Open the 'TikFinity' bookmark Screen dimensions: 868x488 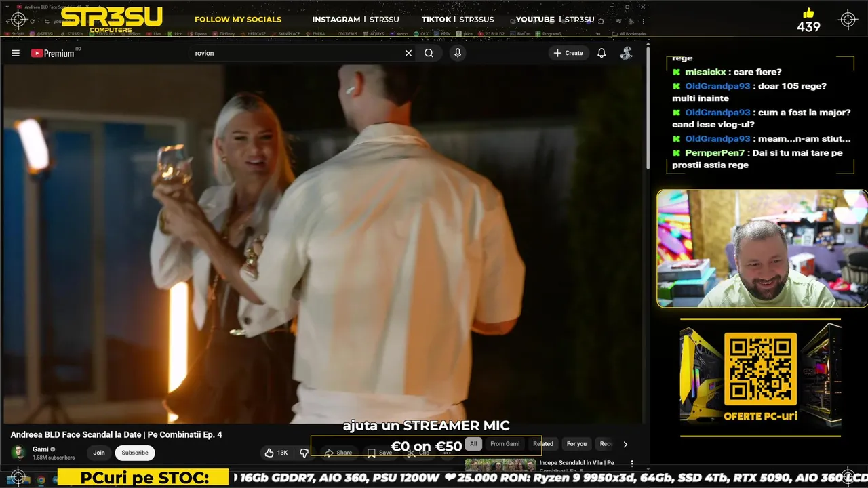tap(222, 33)
